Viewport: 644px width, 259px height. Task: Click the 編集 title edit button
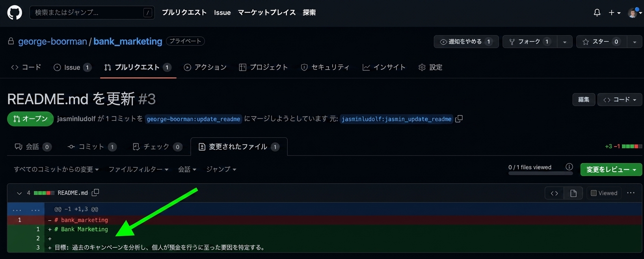tap(584, 99)
